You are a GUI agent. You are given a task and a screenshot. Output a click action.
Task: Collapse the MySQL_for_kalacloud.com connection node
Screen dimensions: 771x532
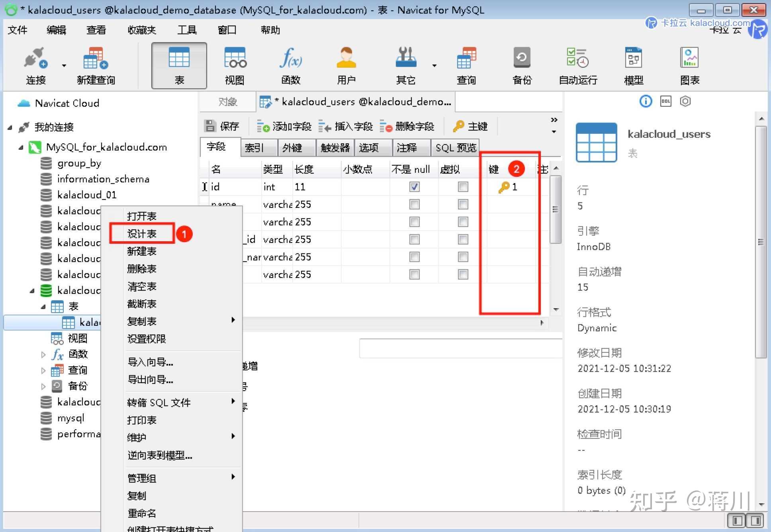click(21, 147)
